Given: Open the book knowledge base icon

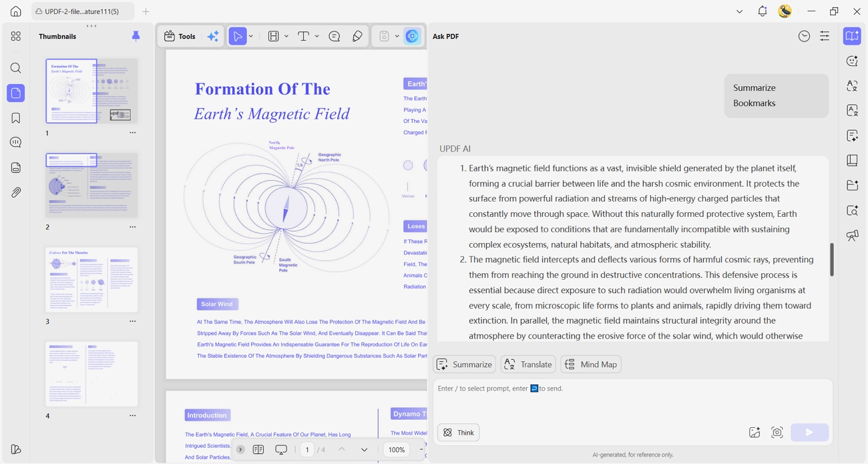Looking at the screenshot, I should (853, 160).
